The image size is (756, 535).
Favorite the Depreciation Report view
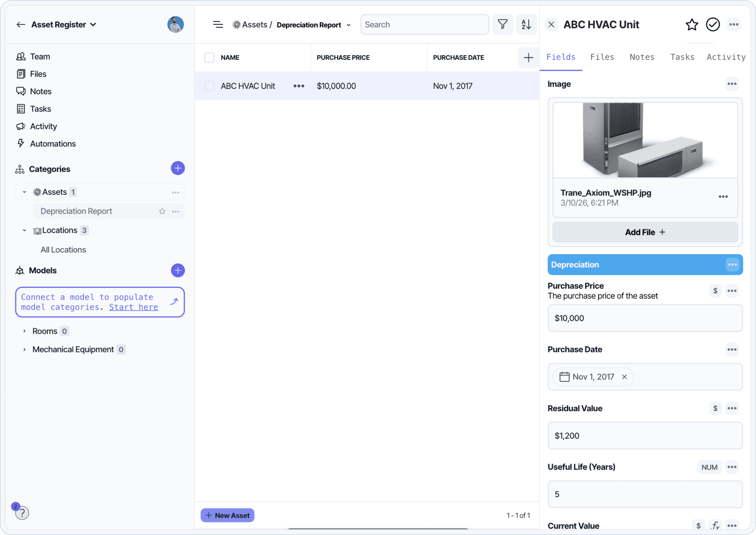point(162,211)
